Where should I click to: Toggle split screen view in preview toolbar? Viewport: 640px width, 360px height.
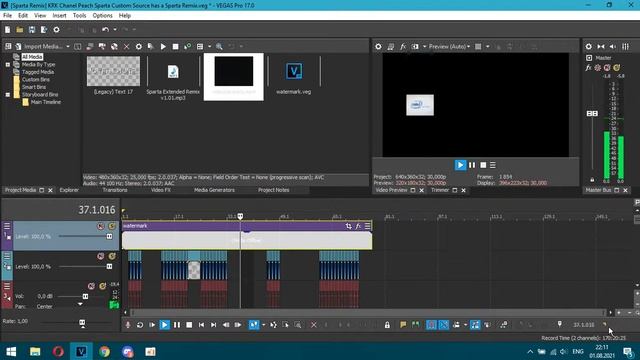pyautogui.click(x=415, y=47)
